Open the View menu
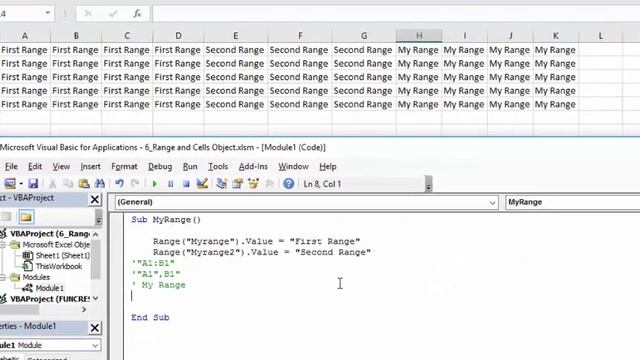 click(61, 167)
